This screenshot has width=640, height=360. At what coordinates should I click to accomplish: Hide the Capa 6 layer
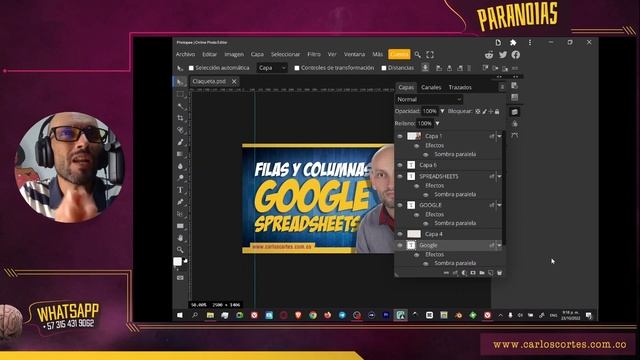[x=400, y=165]
